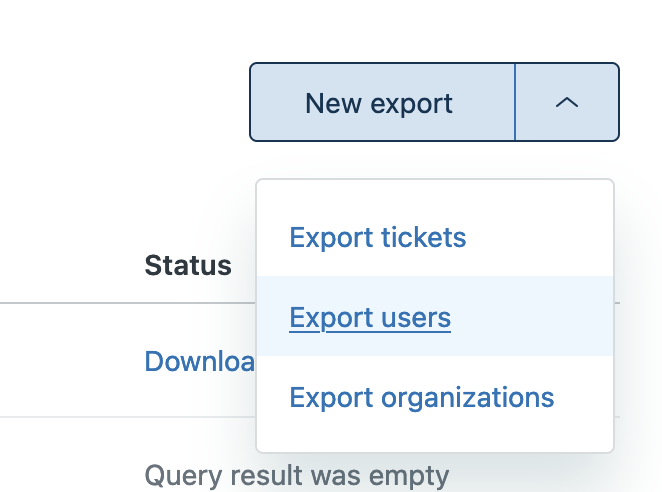
Task: Click the Query result was empty text
Action: [297, 475]
